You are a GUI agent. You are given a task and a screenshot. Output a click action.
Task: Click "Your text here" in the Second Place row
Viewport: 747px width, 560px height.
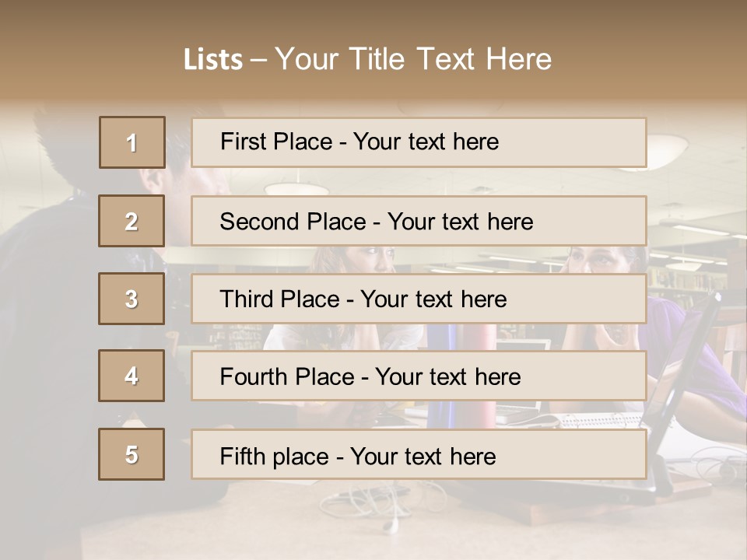[460, 222]
